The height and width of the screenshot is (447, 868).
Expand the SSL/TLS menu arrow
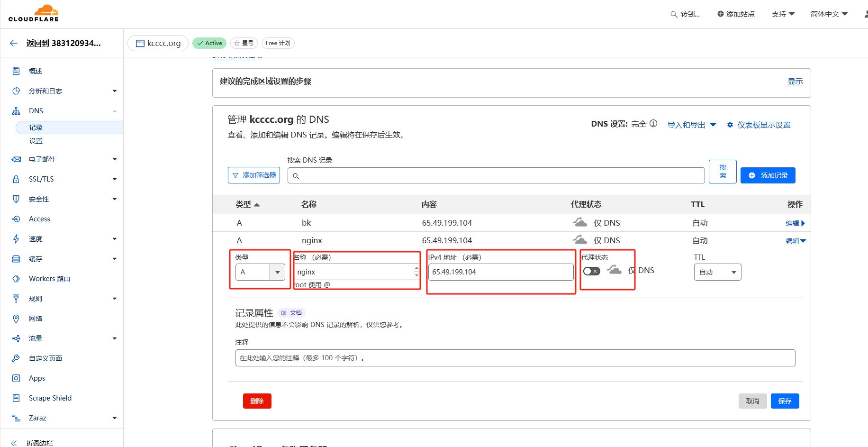click(115, 179)
